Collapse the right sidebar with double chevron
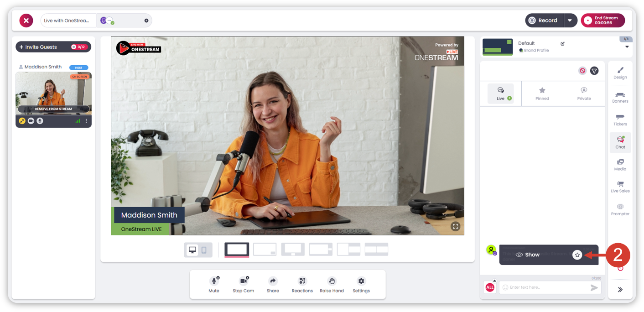Screen dimensions: 644x312 tap(620, 289)
